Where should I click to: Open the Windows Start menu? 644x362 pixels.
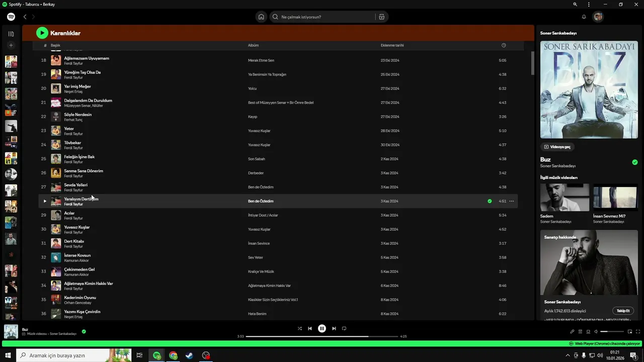pyautogui.click(x=8, y=355)
